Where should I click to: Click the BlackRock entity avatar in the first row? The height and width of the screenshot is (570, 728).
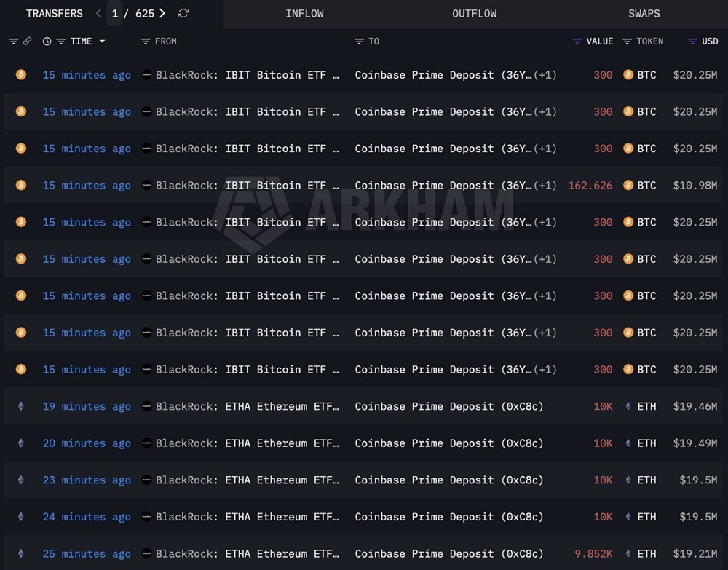click(148, 75)
